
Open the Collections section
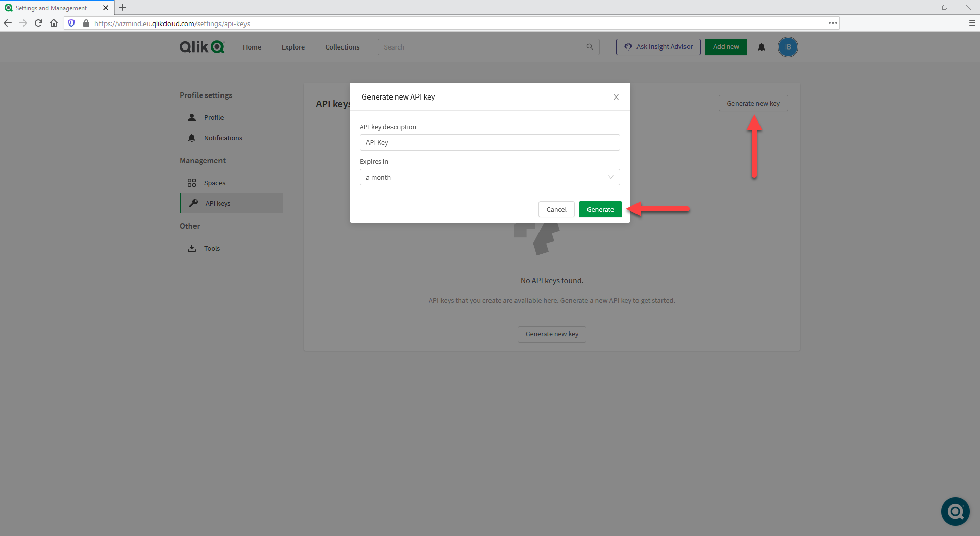click(342, 47)
